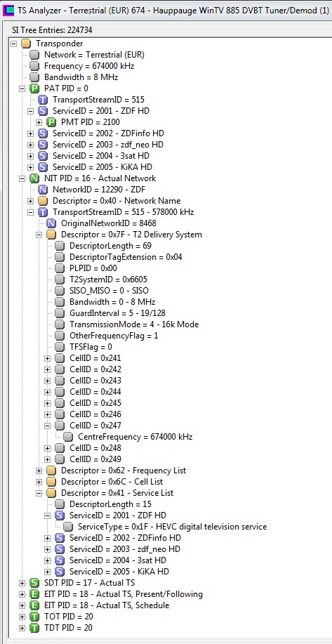Select 'T2SystemID = 0x6605' row

[x=108, y=280]
